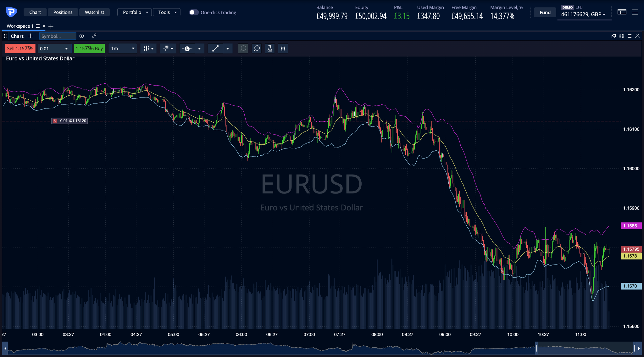Open the Positions tab

coord(63,12)
